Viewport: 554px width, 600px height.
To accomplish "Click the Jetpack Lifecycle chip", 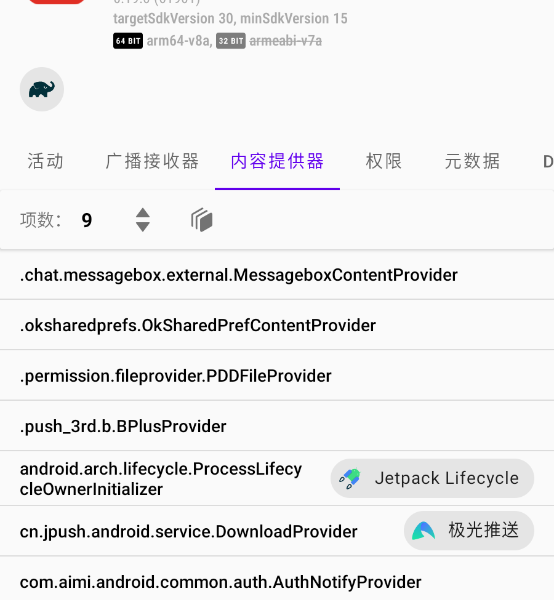I will pos(432,478).
